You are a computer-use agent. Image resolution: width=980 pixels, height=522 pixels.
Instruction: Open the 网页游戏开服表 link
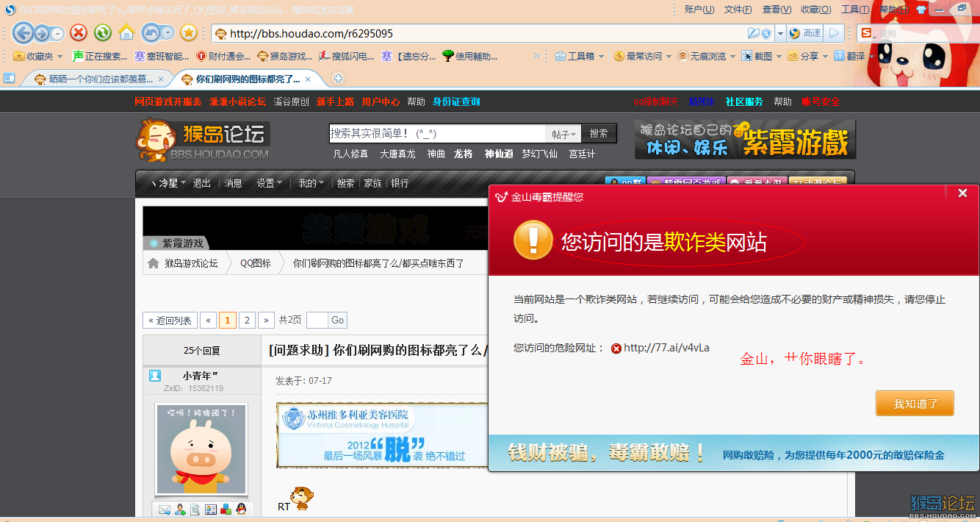(167, 101)
